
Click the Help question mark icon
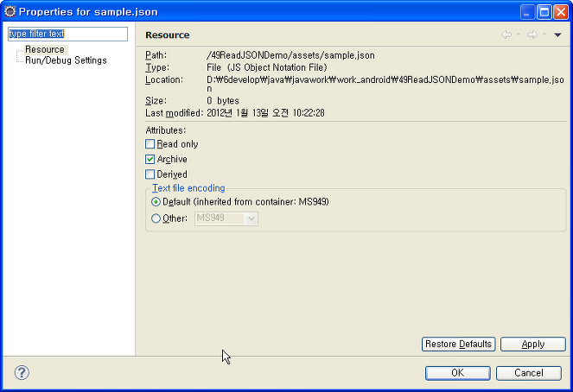22,373
